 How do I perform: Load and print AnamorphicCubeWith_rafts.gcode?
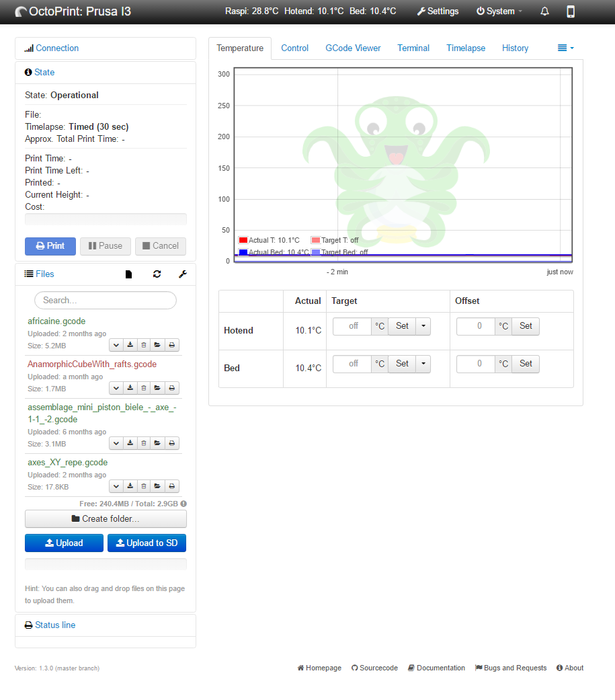point(172,388)
